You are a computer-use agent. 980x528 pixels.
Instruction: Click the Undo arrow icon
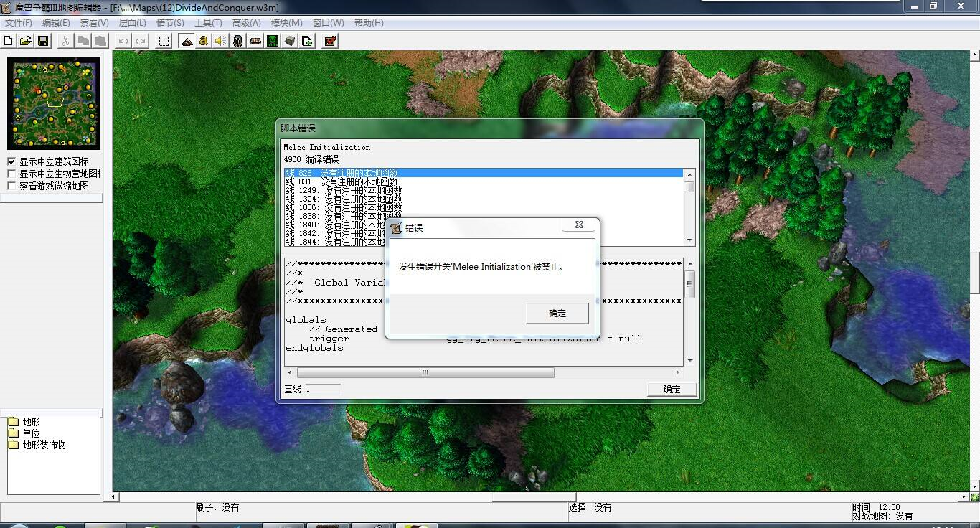(123, 41)
